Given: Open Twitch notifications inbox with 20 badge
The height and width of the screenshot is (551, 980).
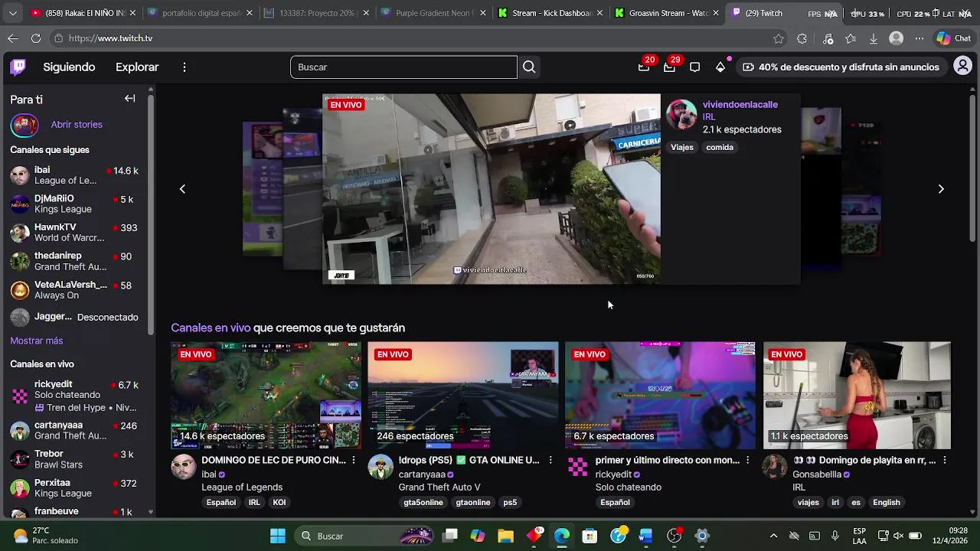Looking at the screenshot, I should tap(644, 67).
